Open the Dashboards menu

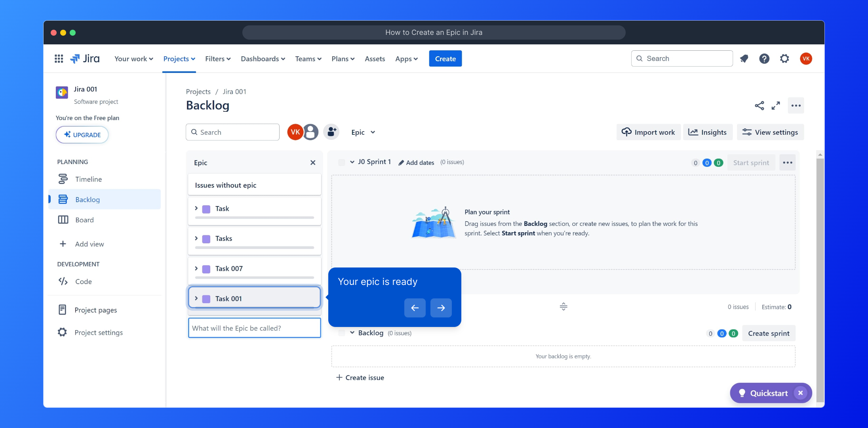click(x=263, y=59)
